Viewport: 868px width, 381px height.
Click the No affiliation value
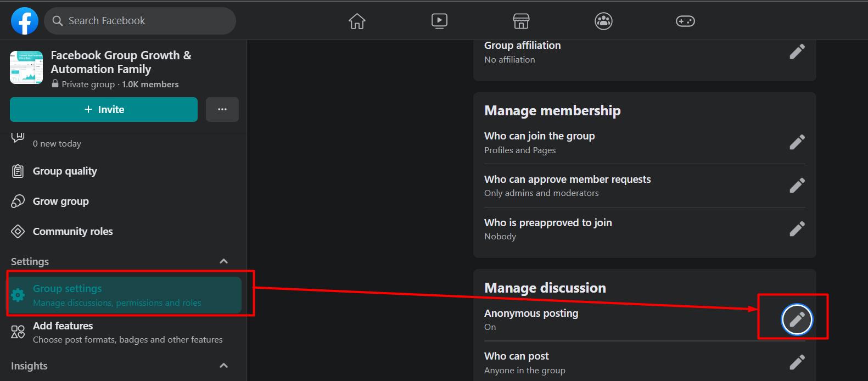pyautogui.click(x=509, y=59)
